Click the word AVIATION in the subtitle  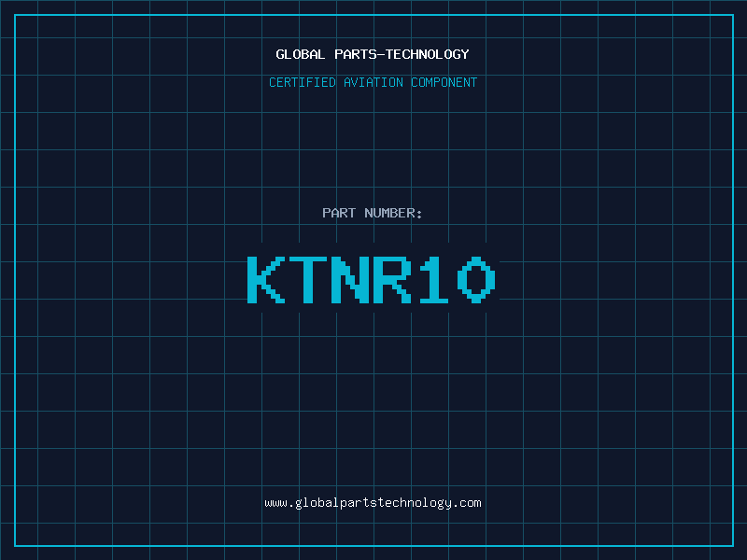point(373,82)
